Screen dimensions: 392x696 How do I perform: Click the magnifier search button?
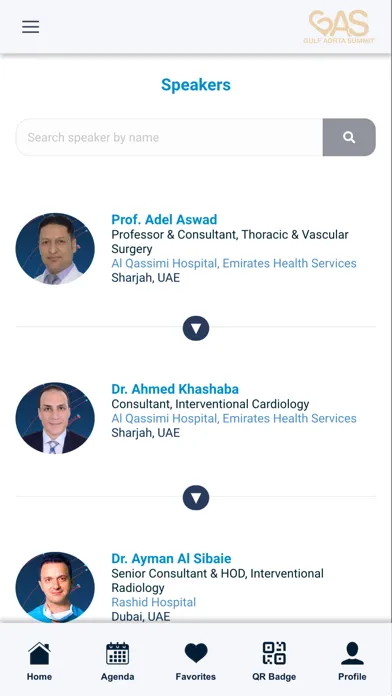349,137
